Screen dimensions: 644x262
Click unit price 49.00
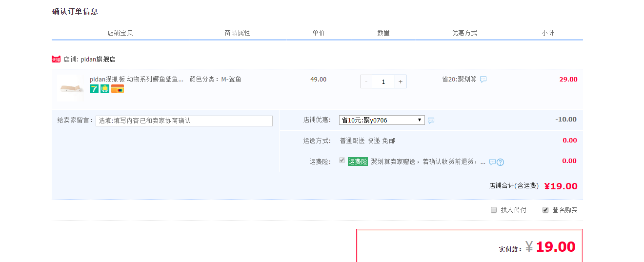click(319, 79)
